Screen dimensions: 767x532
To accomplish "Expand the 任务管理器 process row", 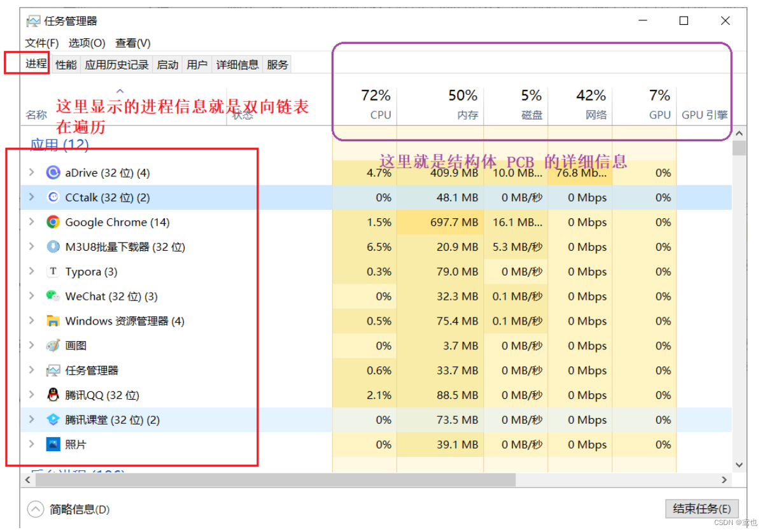I will click(x=32, y=370).
